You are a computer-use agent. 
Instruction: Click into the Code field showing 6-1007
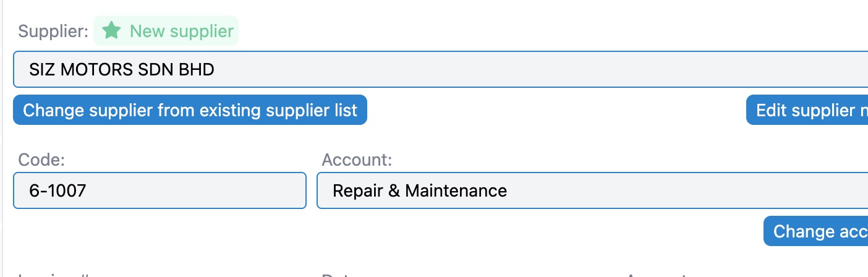point(160,190)
